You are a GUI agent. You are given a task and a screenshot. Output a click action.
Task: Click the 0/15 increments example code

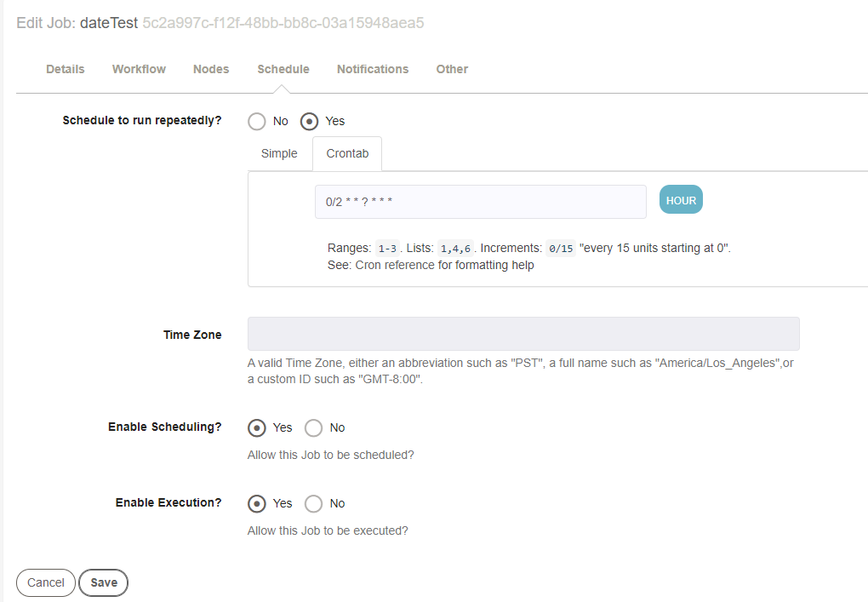pos(561,249)
